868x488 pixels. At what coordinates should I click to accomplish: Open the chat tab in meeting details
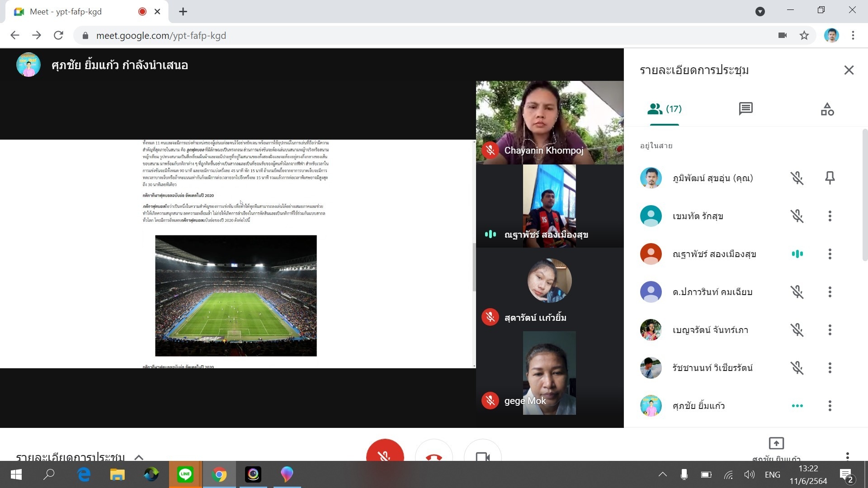click(x=745, y=109)
